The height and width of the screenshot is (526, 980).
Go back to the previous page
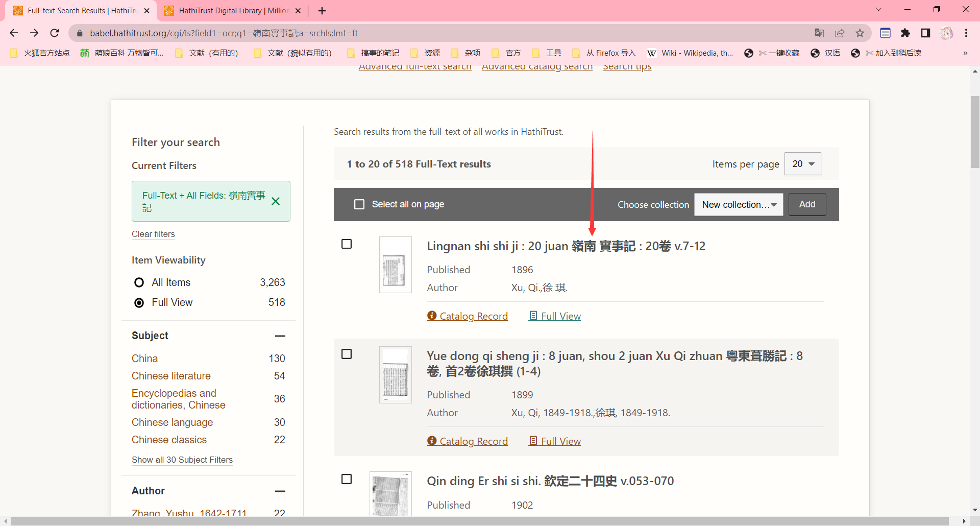pyautogui.click(x=14, y=33)
